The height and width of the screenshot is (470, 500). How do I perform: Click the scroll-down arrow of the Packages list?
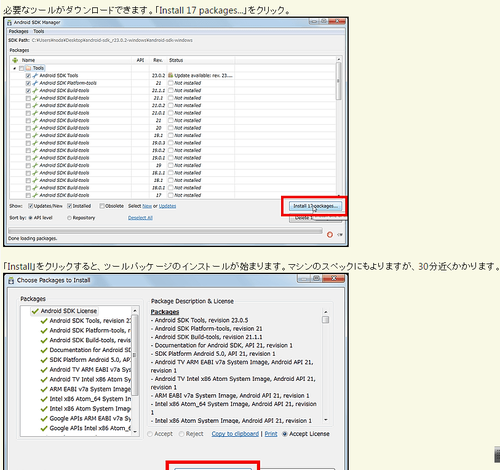click(135, 432)
